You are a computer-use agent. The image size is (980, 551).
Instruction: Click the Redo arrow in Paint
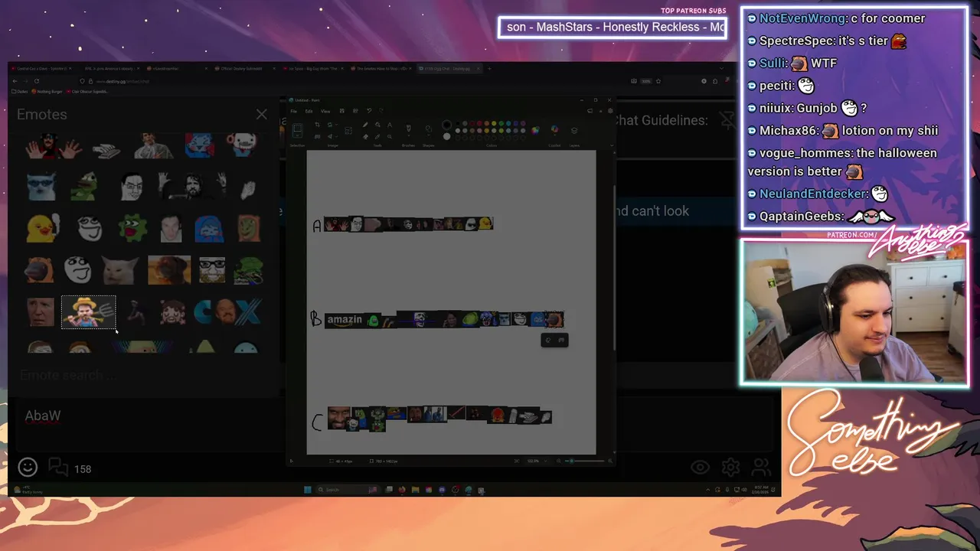[x=381, y=111]
